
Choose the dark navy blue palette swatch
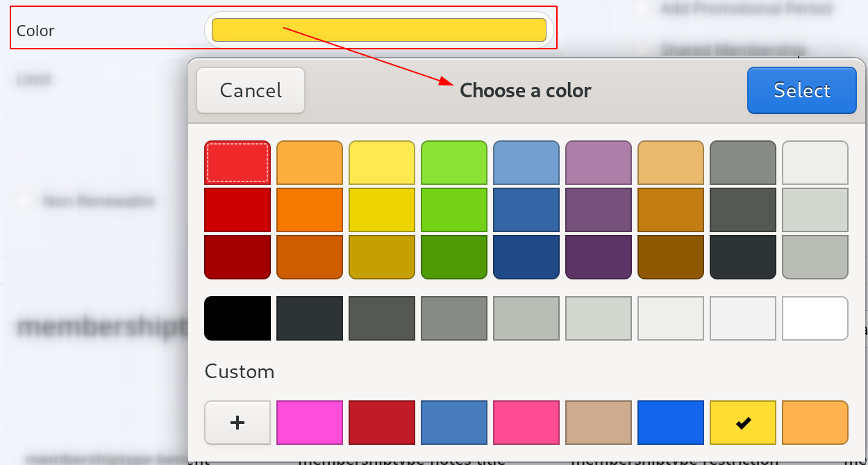coord(526,257)
